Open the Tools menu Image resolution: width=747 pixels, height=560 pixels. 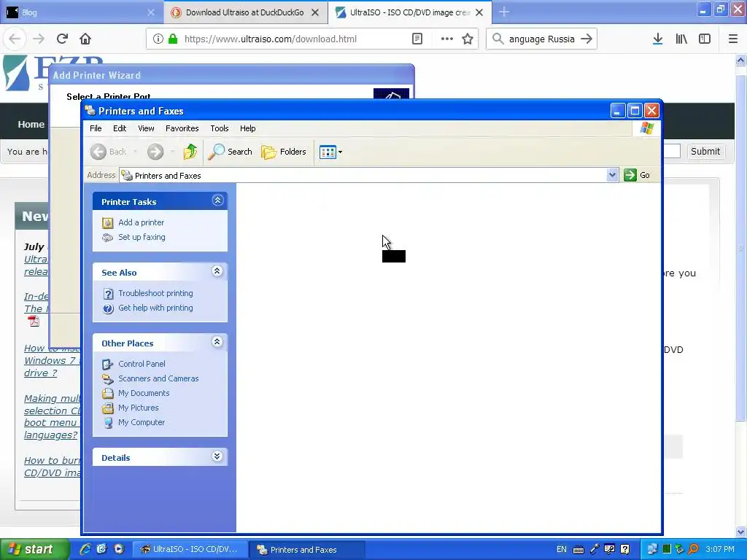pos(219,128)
